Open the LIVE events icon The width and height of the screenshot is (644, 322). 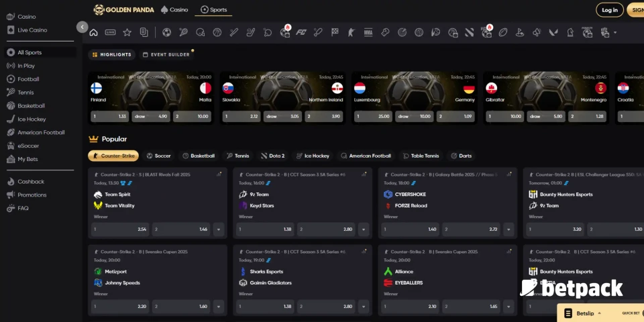[x=110, y=32]
